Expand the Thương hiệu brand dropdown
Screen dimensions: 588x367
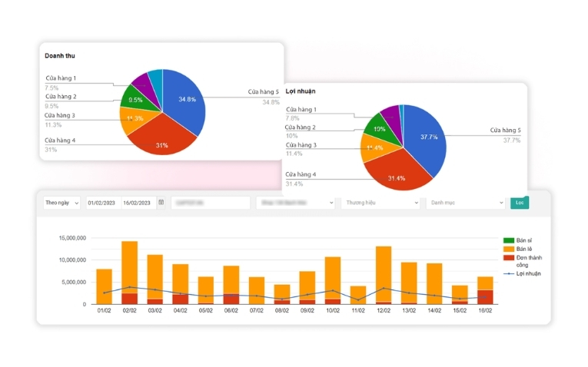tap(380, 203)
